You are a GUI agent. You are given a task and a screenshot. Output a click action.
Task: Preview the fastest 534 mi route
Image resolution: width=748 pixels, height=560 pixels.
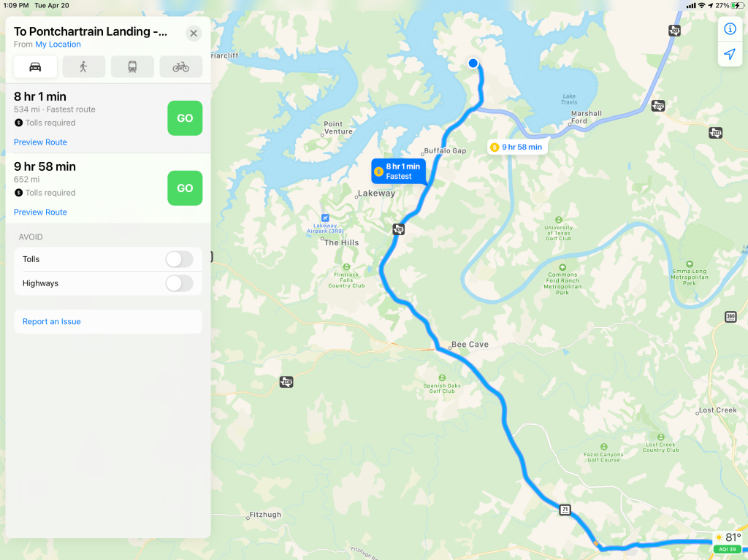[41, 142]
